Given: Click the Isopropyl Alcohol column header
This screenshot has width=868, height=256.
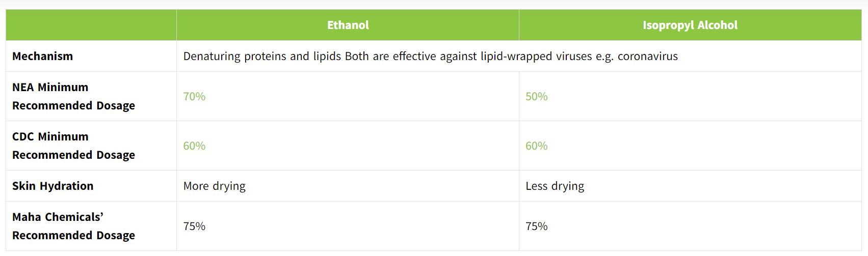Looking at the screenshot, I should pyautogui.click(x=690, y=25).
